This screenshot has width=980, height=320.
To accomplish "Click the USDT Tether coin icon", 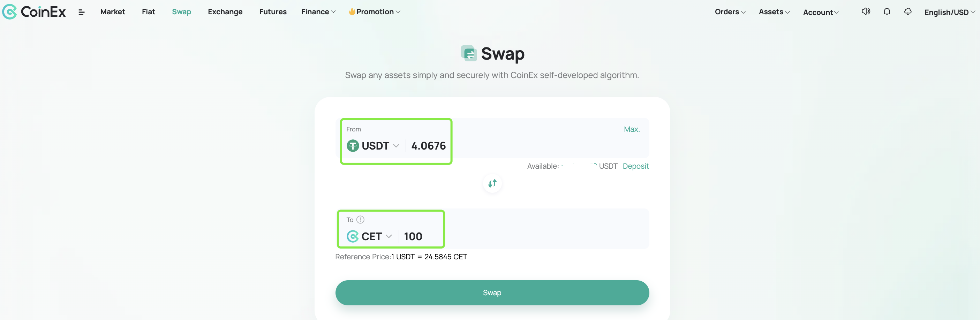I will (353, 146).
